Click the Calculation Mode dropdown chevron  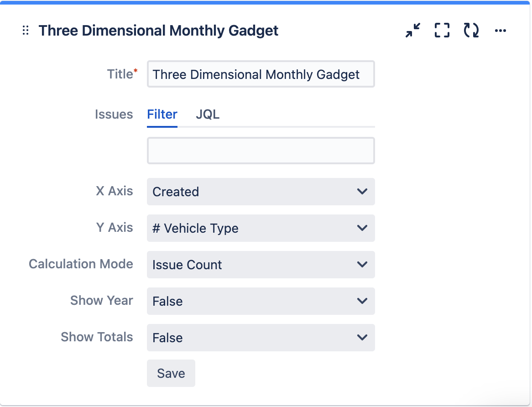coord(362,265)
